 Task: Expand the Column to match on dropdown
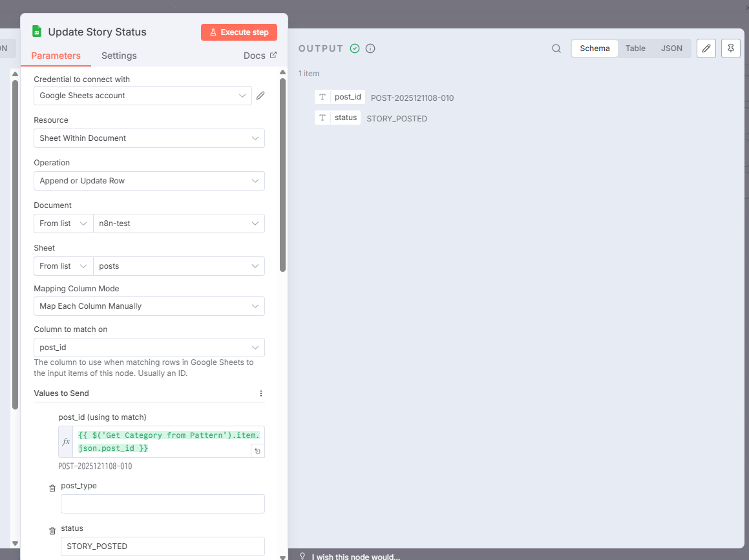(x=149, y=347)
